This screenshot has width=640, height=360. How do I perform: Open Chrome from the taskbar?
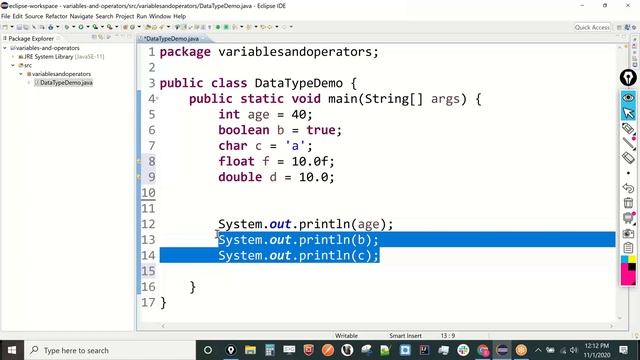point(482,350)
